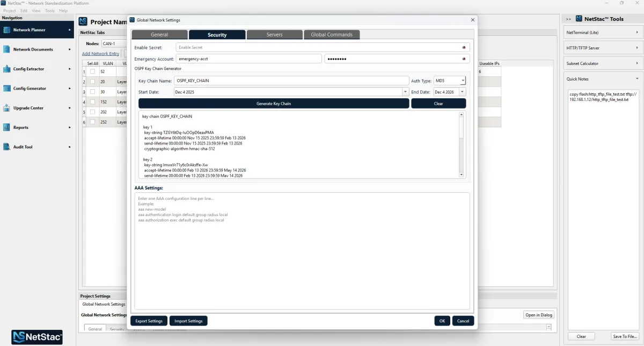Click the NetStac logo at sidebar bottom
The height and width of the screenshot is (346, 644).
[x=38, y=337]
